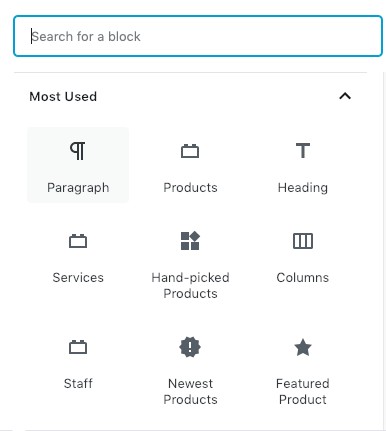Screen dimensions: 386x431
Task: Click the Most Used section heading
Action: click(63, 97)
